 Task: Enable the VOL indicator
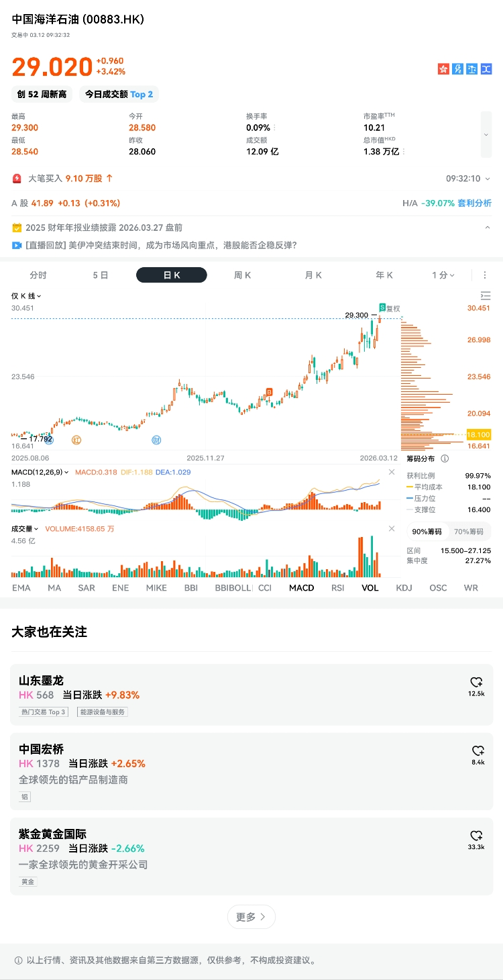click(370, 588)
